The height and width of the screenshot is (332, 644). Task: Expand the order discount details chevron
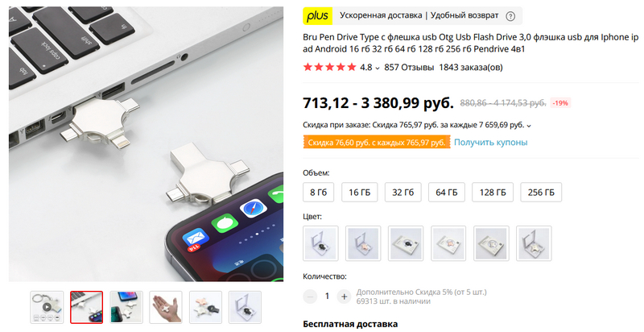tap(529, 126)
